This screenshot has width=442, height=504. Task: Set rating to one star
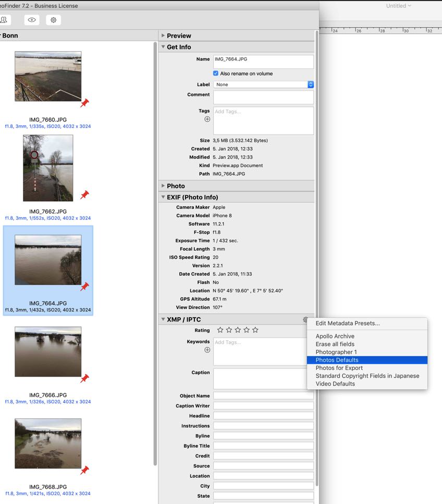[220, 330]
